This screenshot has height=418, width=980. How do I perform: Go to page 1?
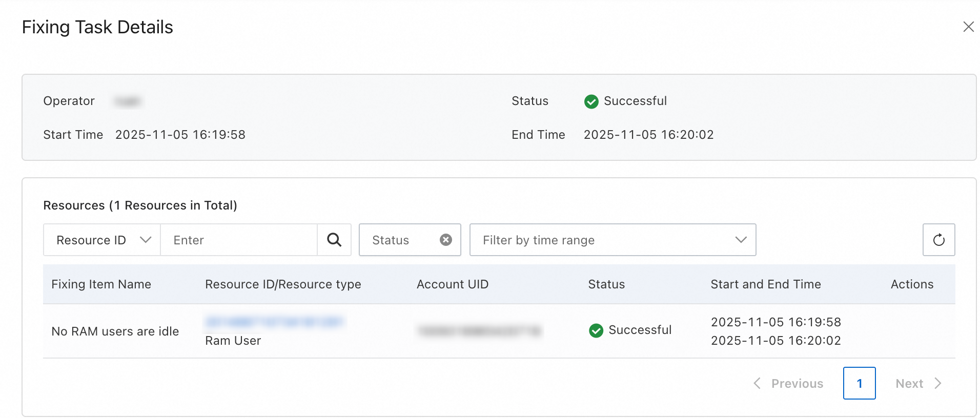[x=859, y=383]
